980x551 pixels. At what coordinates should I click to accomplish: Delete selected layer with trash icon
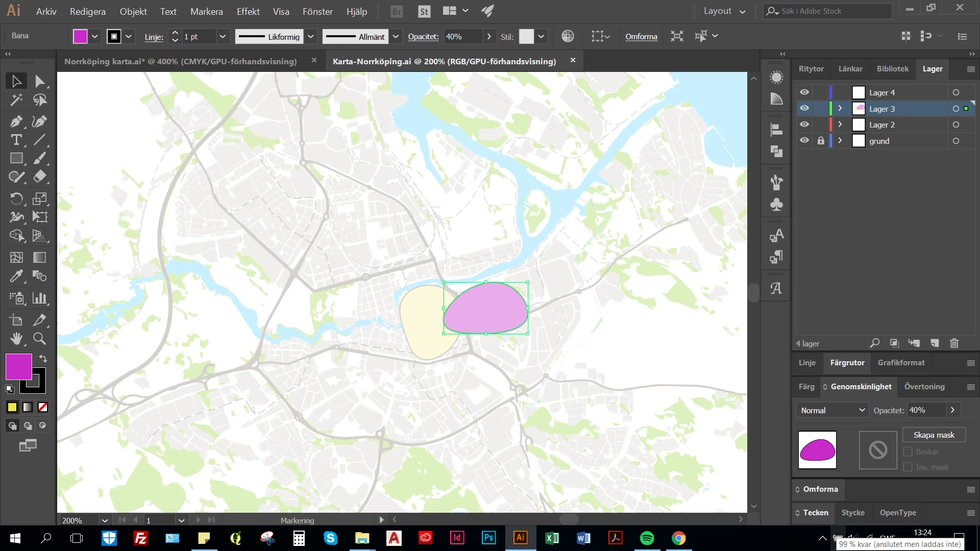point(954,343)
